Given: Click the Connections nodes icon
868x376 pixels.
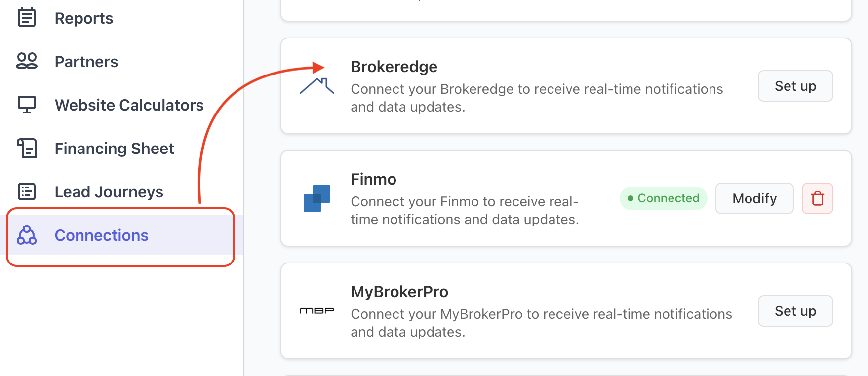Looking at the screenshot, I should [x=27, y=235].
